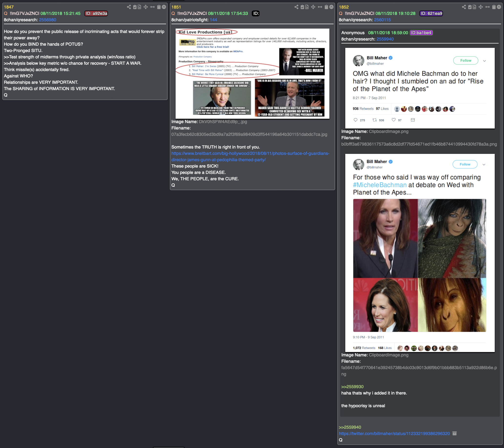Click the filename starting 07a3fecb62c8305e
Screen dimensions: 504x448
click(x=249, y=134)
